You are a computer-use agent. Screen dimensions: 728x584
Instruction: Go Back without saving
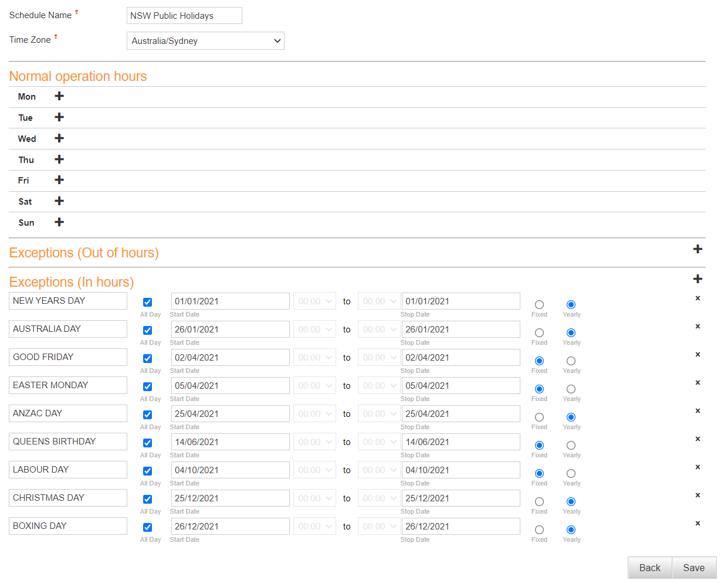pos(650,568)
